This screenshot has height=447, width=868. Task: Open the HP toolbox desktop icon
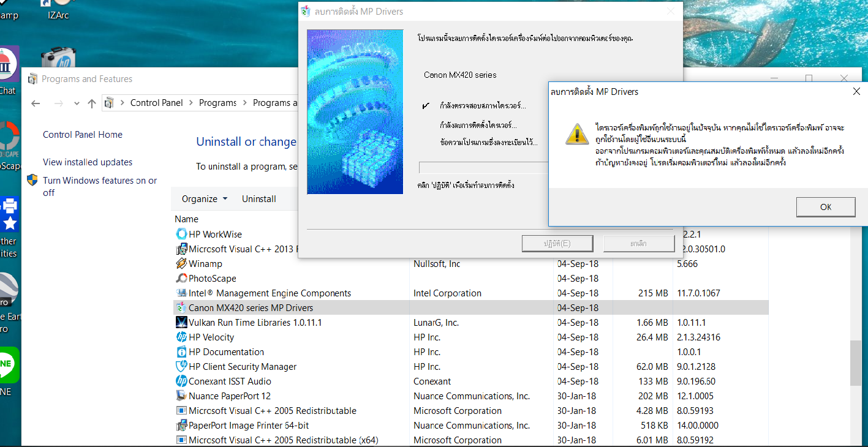pos(58,58)
